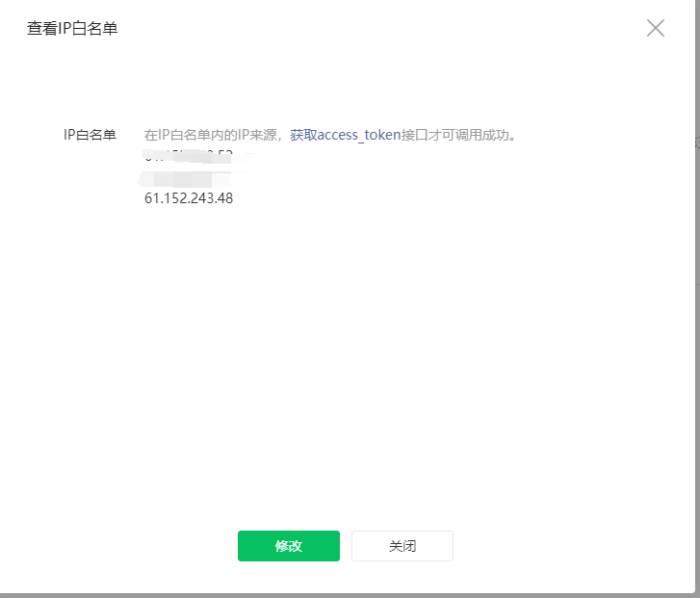Click the IP白名单 field label
The image size is (700, 598).
pos(90,135)
